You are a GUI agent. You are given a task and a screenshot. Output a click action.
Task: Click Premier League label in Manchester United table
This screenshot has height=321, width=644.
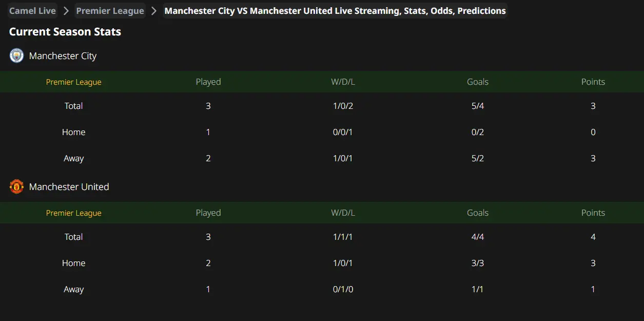(x=74, y=213)
